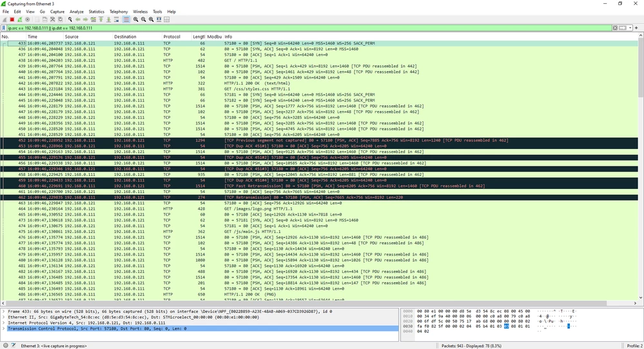This screenshot has width=644, height=349.
Task: Select packet 438 GET / HTTP/1.1
Action: 319,61
